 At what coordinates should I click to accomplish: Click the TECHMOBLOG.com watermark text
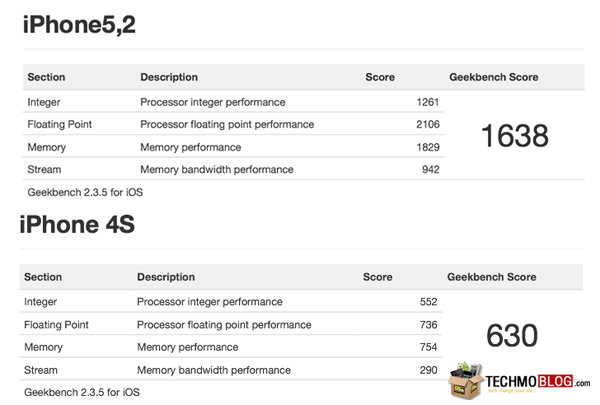[x=535, y=382]
